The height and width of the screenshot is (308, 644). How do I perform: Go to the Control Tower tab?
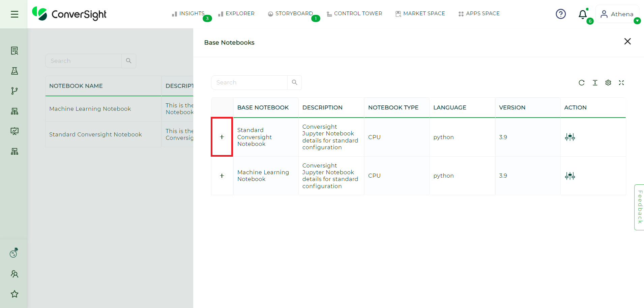tap(354, 14)
